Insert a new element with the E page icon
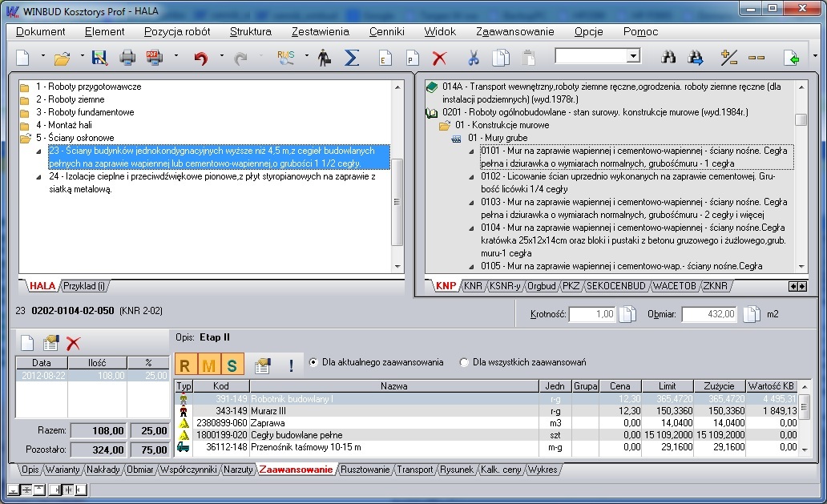This screenshot has height=504, width=827. click(385, 58)
